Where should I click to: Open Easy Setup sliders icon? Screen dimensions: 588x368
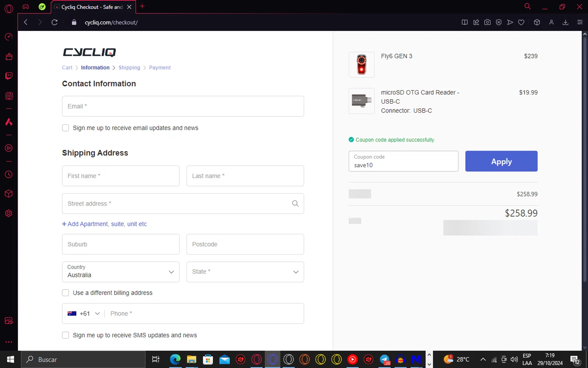point(580,22)
